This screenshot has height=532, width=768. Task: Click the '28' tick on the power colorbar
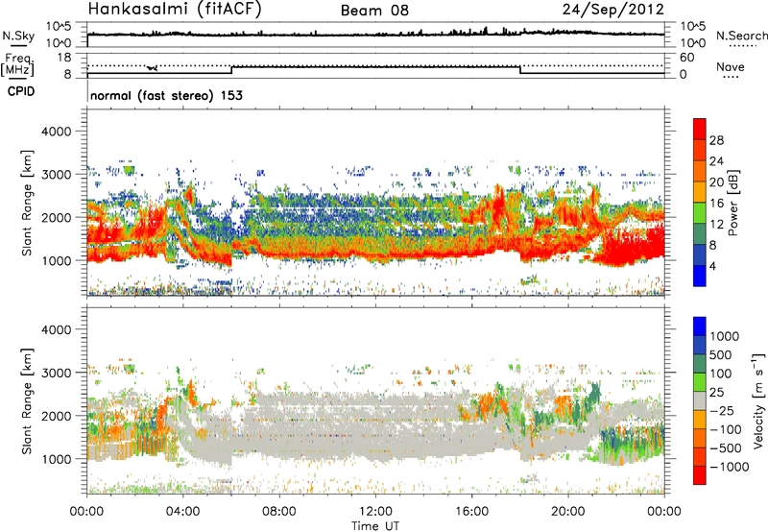pyautogui.click(x=716, y=140)
